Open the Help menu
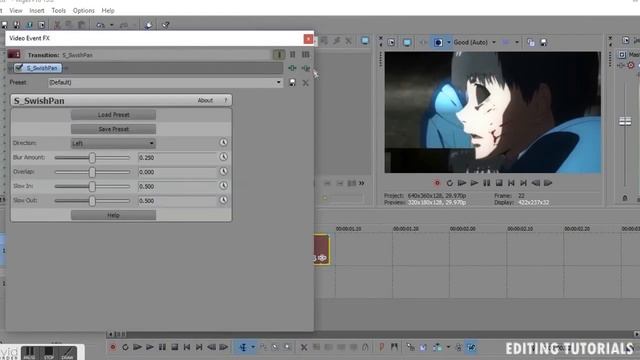Screen dimensions: 640x360 (x=108, y=11)
